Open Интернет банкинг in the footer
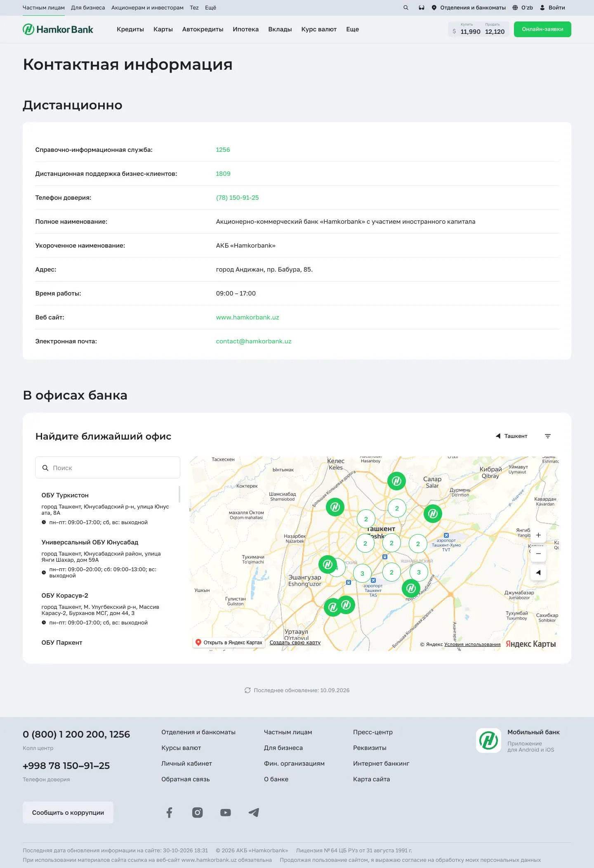Image resolution: width=594 pixels, height=868 pixels. [x=381, y=764]
